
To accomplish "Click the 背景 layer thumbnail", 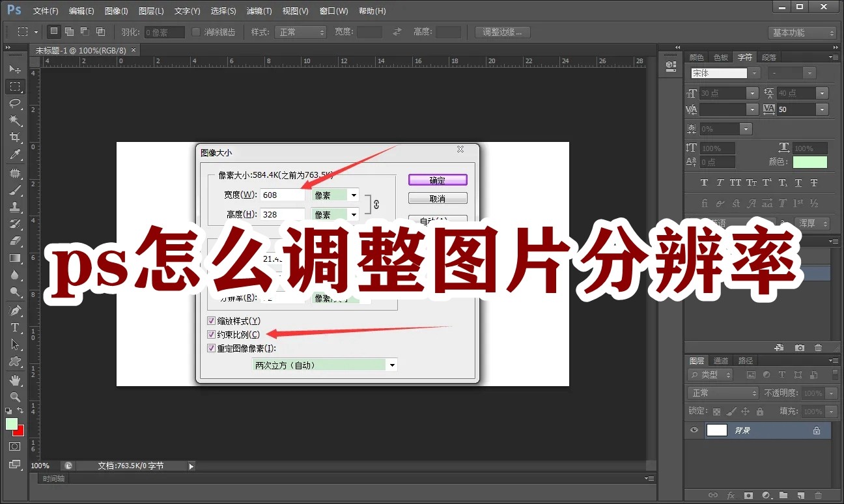I will (x=717, y=430).
